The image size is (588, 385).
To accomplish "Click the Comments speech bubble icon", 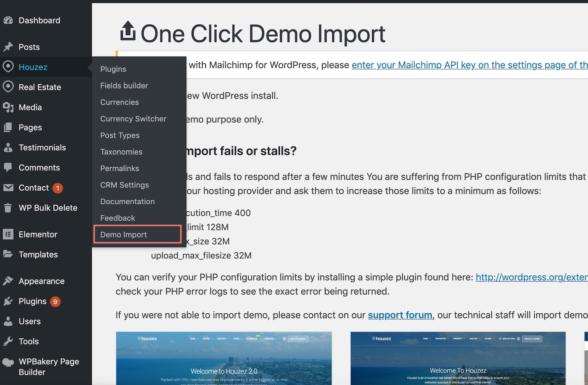I will click(x=8, y=168).
